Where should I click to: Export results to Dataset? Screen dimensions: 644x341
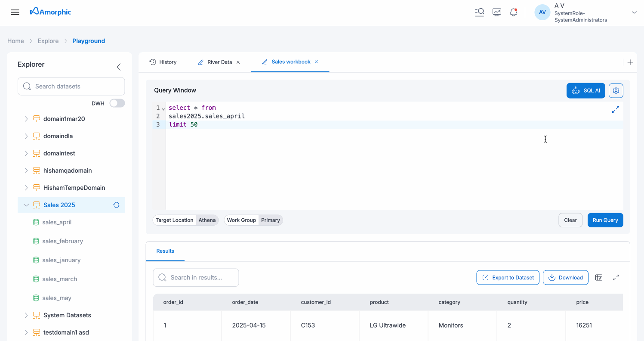tap(508, 277)
